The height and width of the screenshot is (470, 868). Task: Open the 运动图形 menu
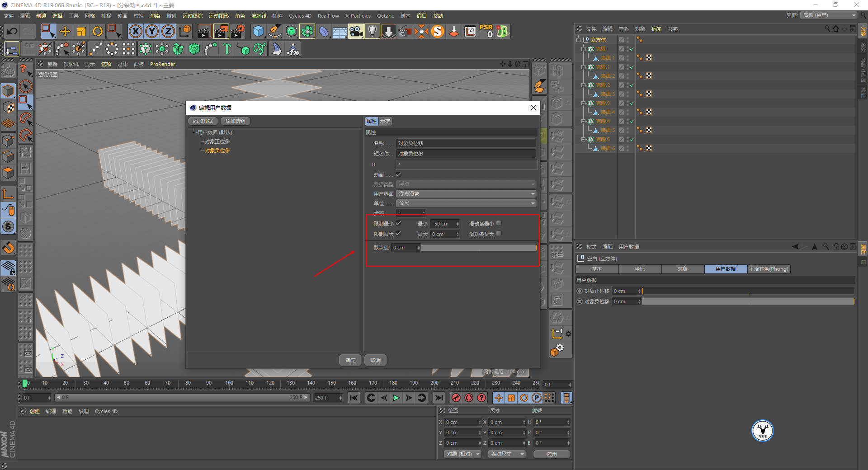(218, 16)
